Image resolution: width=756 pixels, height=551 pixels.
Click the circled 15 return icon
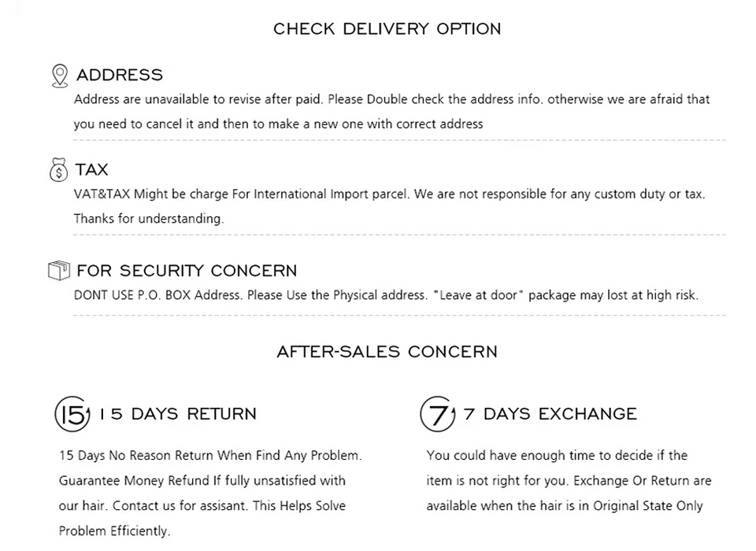point(72,414)
